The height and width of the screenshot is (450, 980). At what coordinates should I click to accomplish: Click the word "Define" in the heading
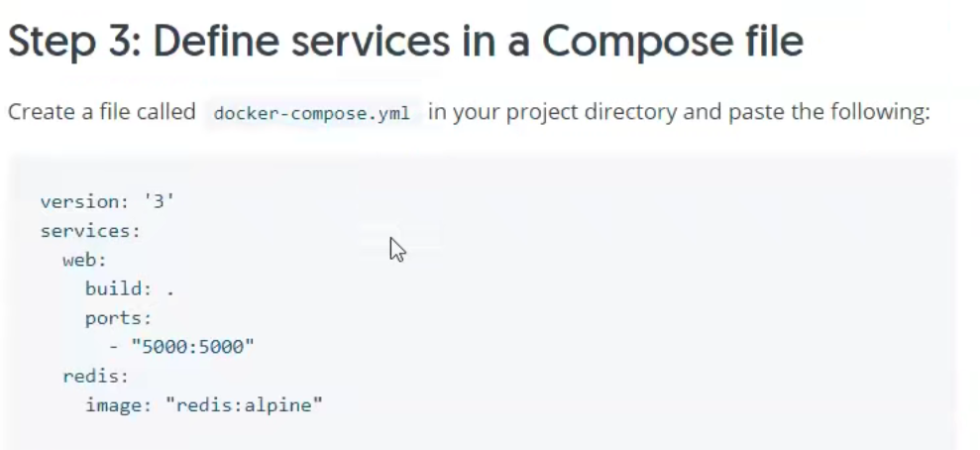pyautogui.click(x=217, y=43)
